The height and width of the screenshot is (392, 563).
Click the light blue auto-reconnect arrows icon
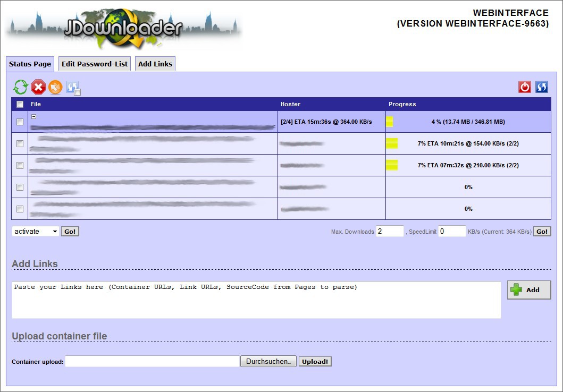click(72, 87)
